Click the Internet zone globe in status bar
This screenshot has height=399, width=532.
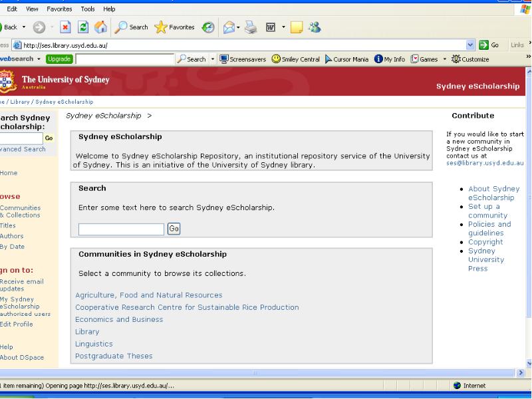[x=457, y=386]
